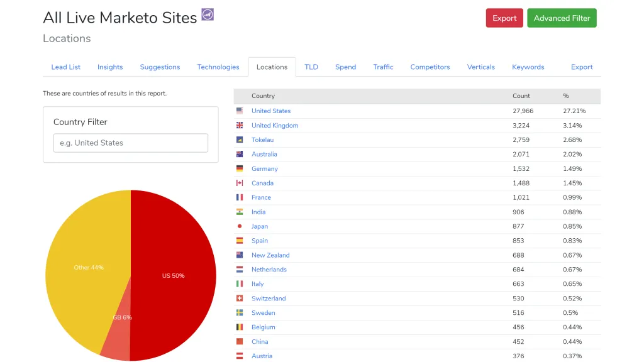The width and height of the screenshot is (644, 362).
Task: Open the TLD tab
Action: tap(311, 67)
